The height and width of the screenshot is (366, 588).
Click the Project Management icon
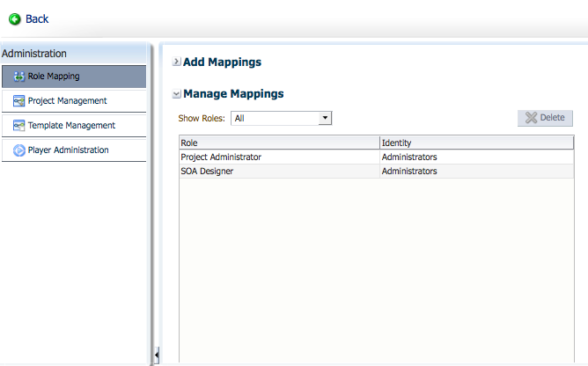tap(18, 101)
